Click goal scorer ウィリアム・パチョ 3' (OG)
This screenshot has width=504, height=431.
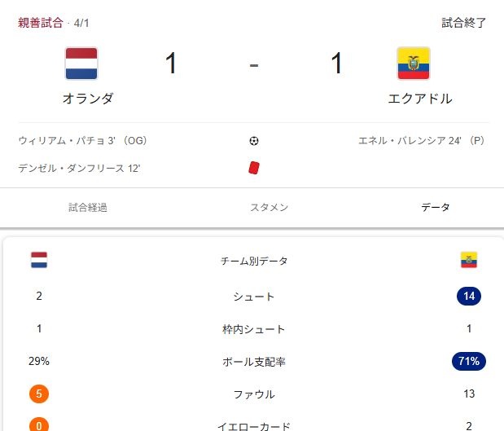click(82, 141)
